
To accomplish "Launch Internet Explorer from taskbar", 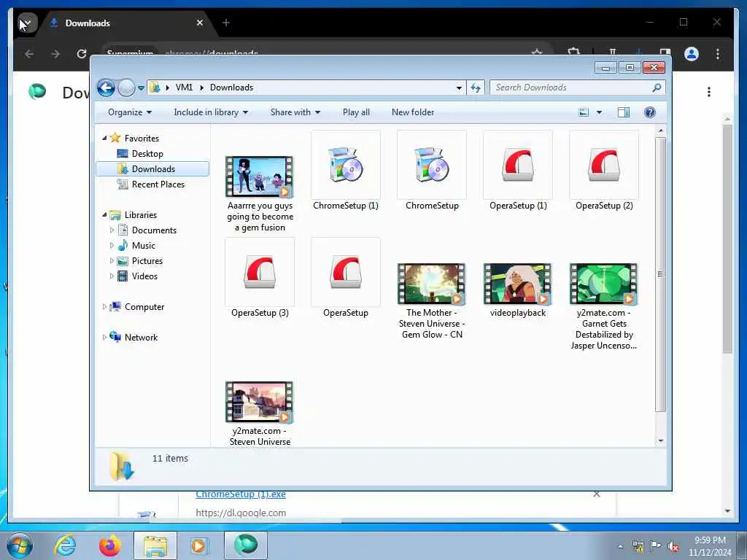I will pos(64,545).
